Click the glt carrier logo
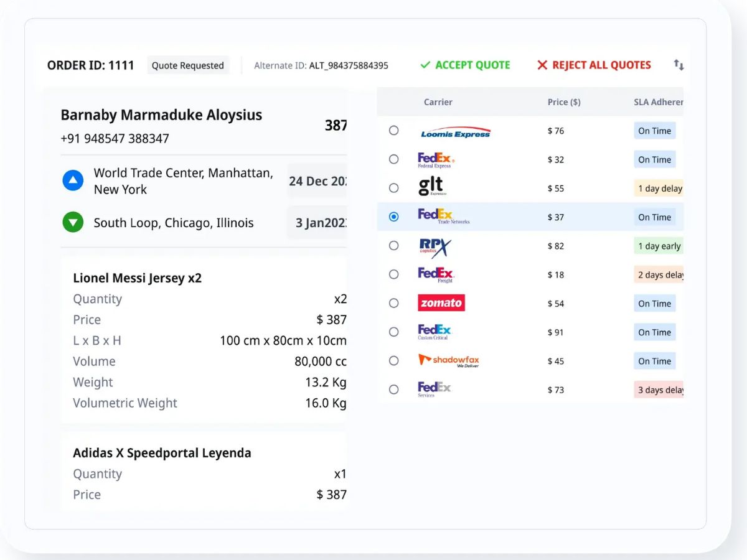Screen dimensions: 747x560 [433, 187]
